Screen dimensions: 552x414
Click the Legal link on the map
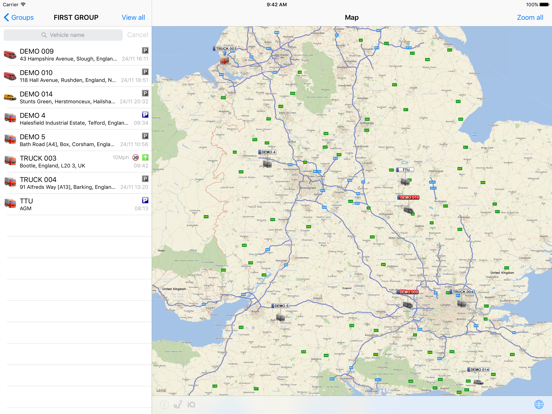(x=161, y=390)
